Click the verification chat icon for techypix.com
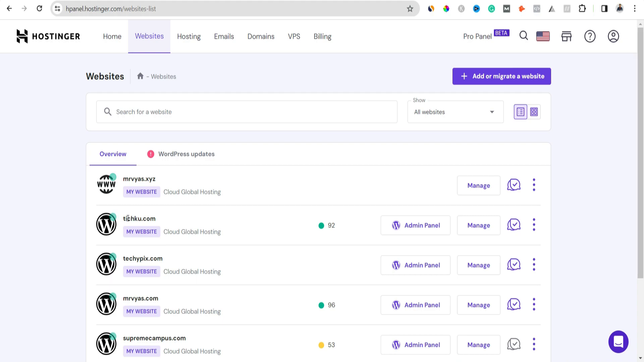This screenshot has width=644, height=362. pyautogui.click(x=514, y=265)
